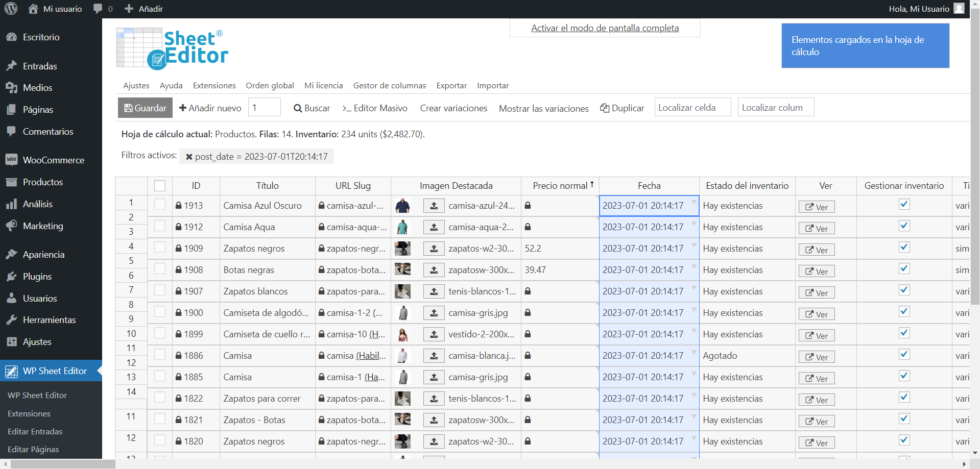Image resolution: width=980 pixels, height=469 pixels.
Task: Click the WordPress logo icon
Action: click(x=11, y=9)
